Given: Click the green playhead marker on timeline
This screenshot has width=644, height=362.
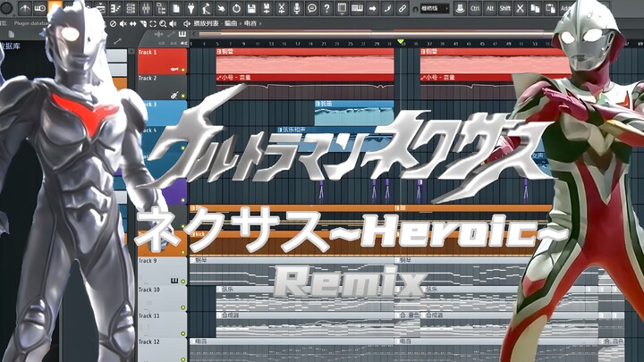Looking at the screenshot, I should tap(401, 42).
